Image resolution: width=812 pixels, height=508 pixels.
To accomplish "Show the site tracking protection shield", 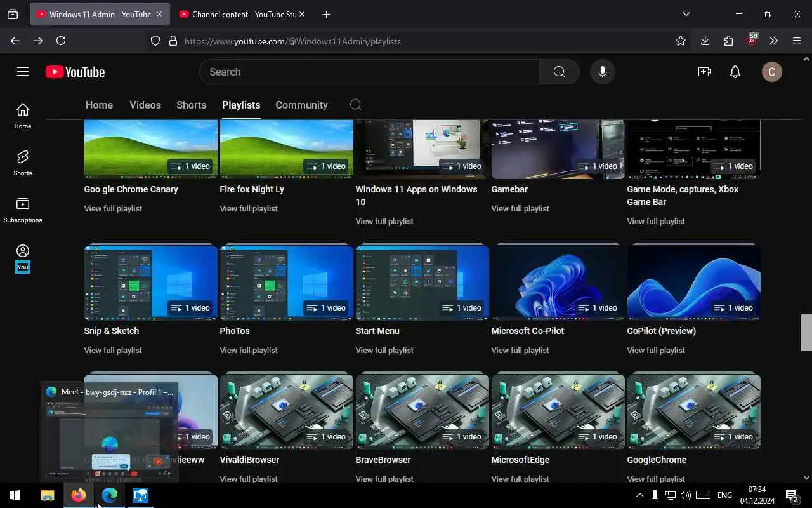I will (155, 41).
